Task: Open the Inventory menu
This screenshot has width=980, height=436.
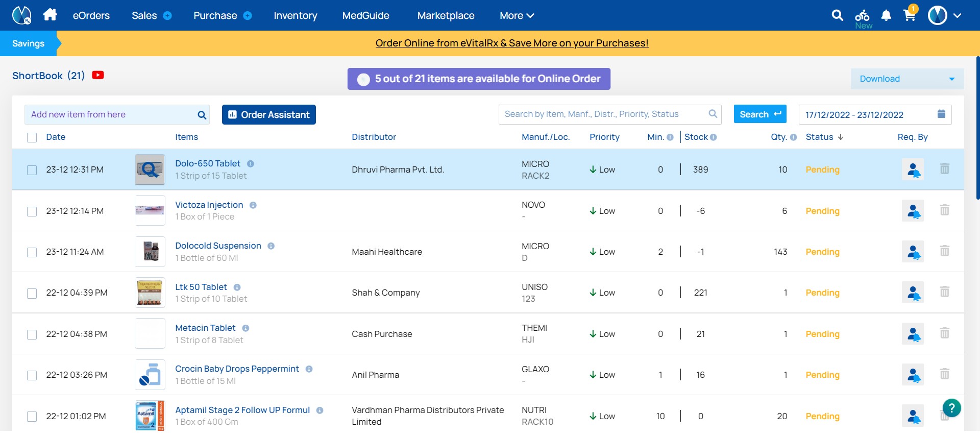Action: (x=296, y=16)
